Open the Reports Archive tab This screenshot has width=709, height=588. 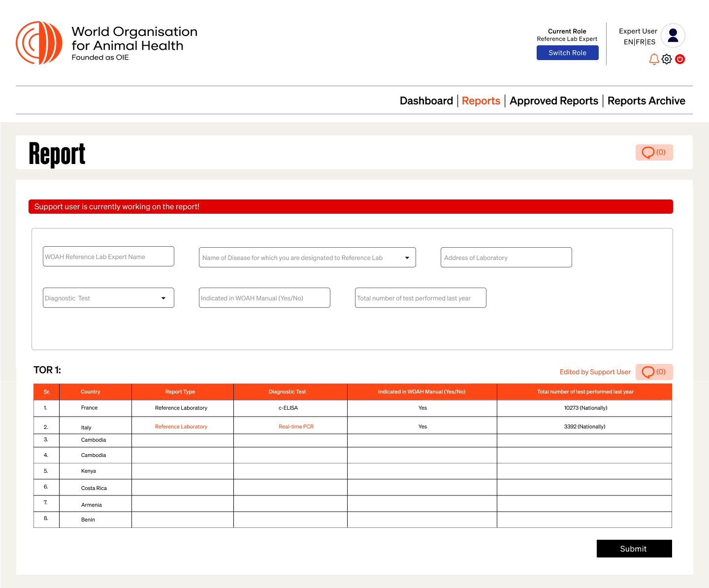[x=646, y=100]
